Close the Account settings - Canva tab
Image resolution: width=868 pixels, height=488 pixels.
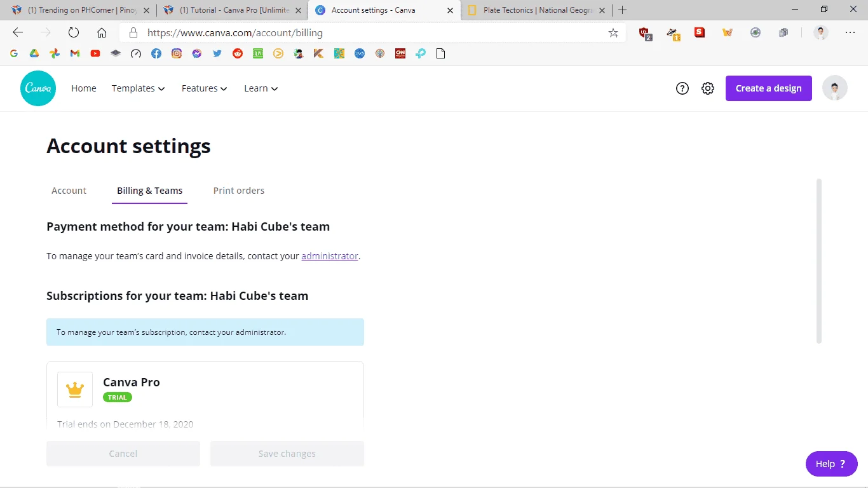click(x=451, y=10)
